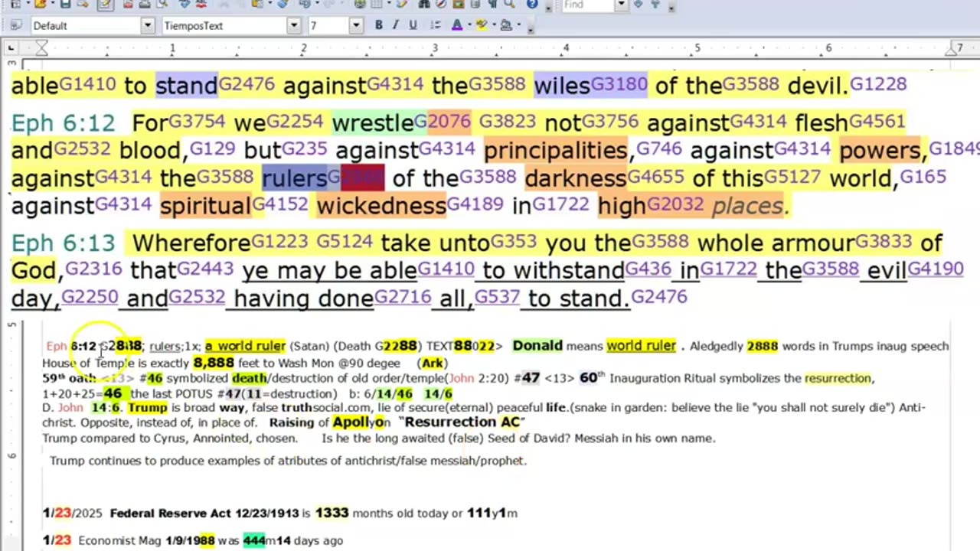Click the Highlighting marker color button

[x=482, y=25]
